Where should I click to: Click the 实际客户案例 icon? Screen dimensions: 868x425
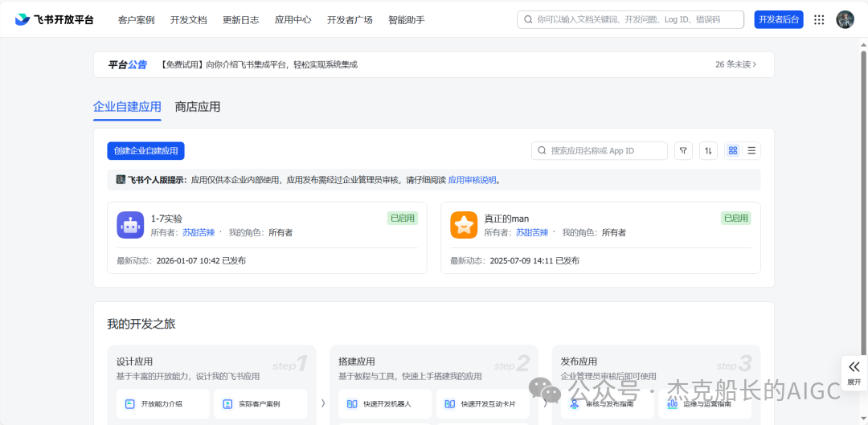[x=227, y=403]
